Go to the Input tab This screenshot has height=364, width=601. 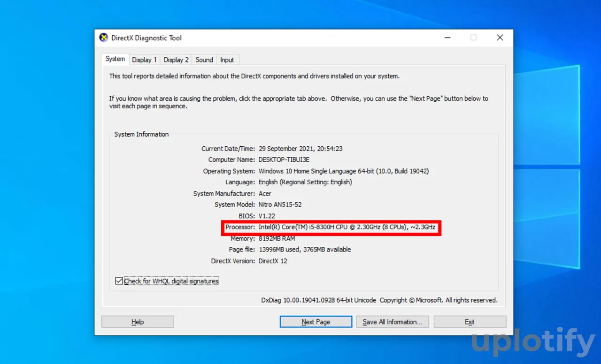(x=227, y=60)
